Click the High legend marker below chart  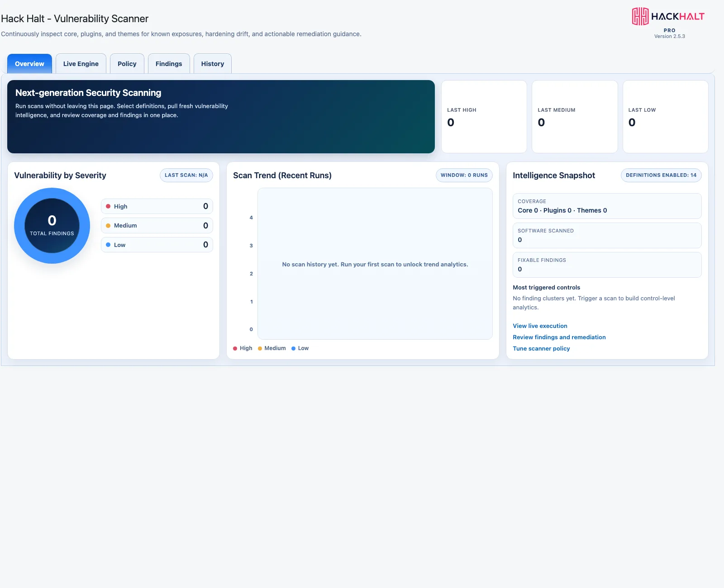coord(235,348)
